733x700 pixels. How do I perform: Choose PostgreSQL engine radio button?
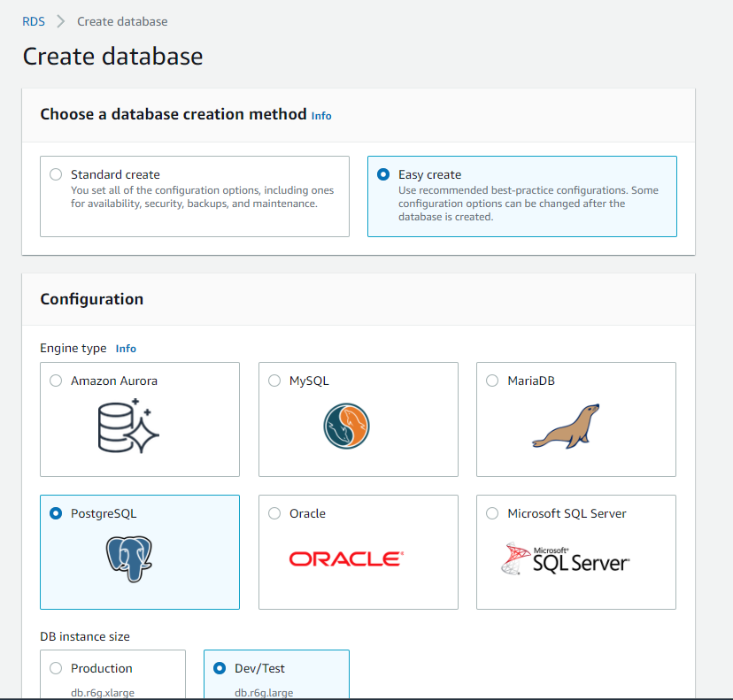[56, 513]
